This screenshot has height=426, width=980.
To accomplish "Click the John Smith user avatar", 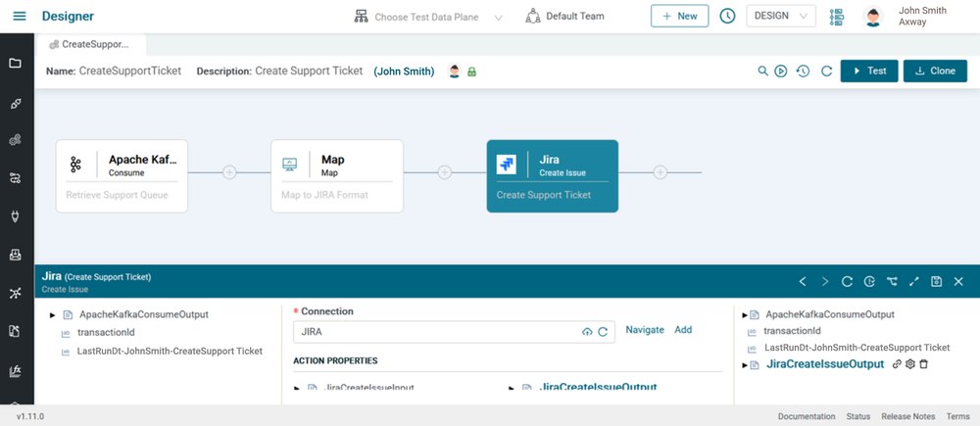I will (873, 17).
